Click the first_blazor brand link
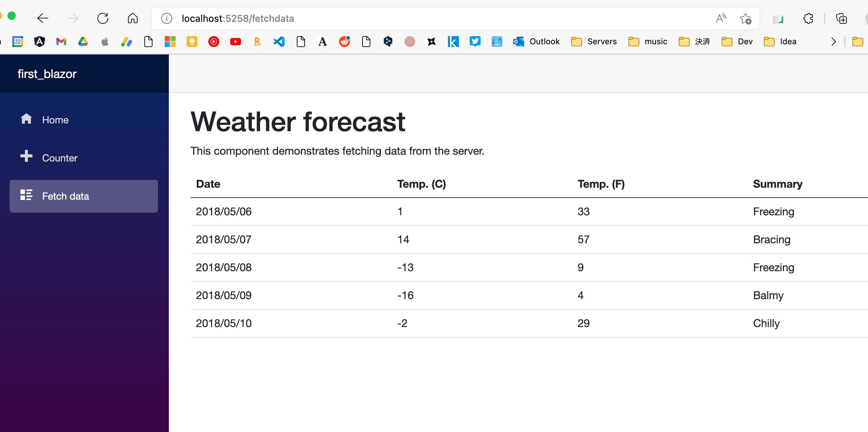Viewport: 868px width, 432px height. pyautogui.click(x=47, y=74)
